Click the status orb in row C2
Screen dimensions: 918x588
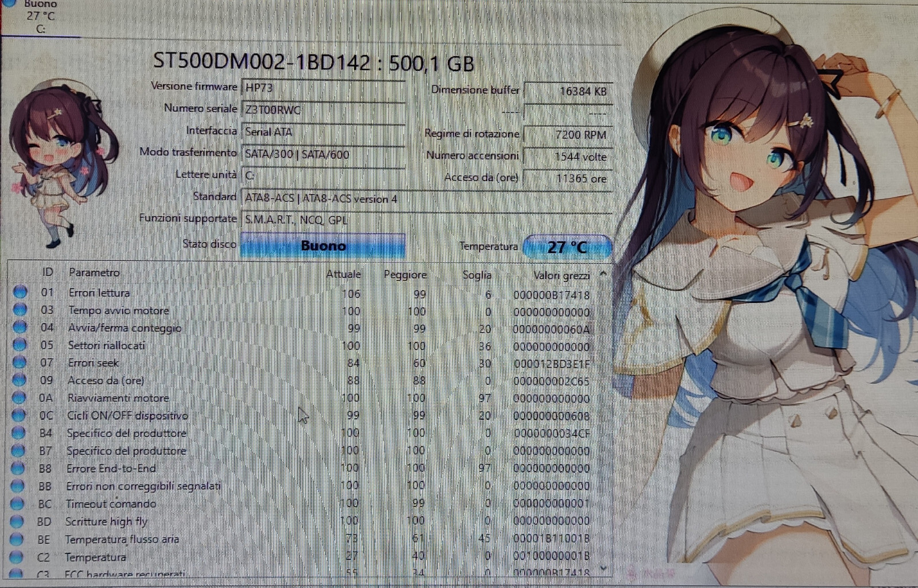[x=17, y=557]
